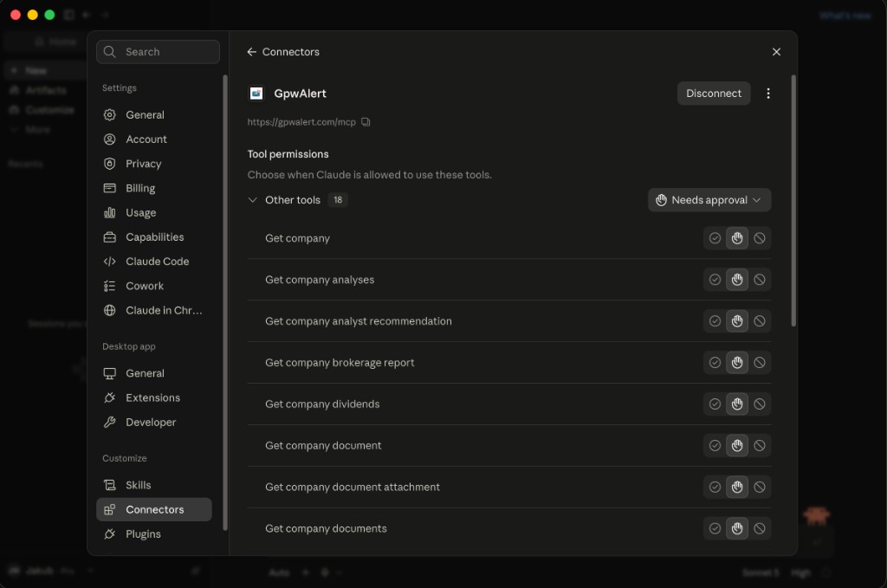Always allow Get company analyst recommendation
The width and height of the screenshot is (887, 588).
715,321
